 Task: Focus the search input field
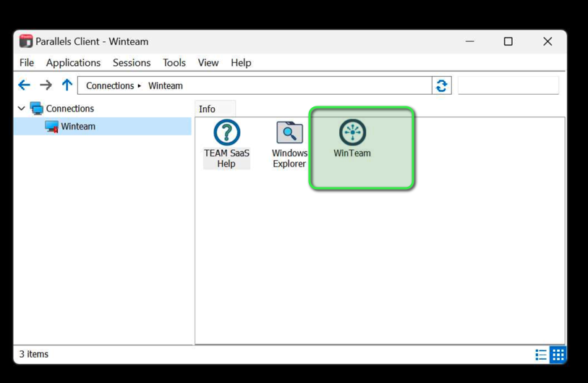[508, 85]
